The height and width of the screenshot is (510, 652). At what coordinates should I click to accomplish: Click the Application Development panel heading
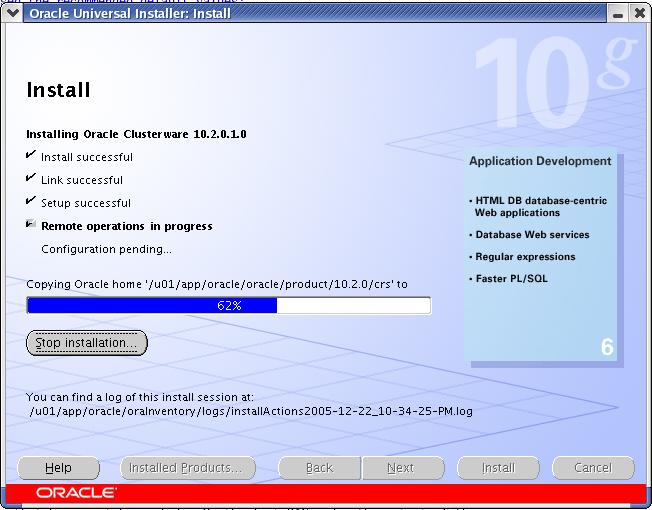click(540, 161)
